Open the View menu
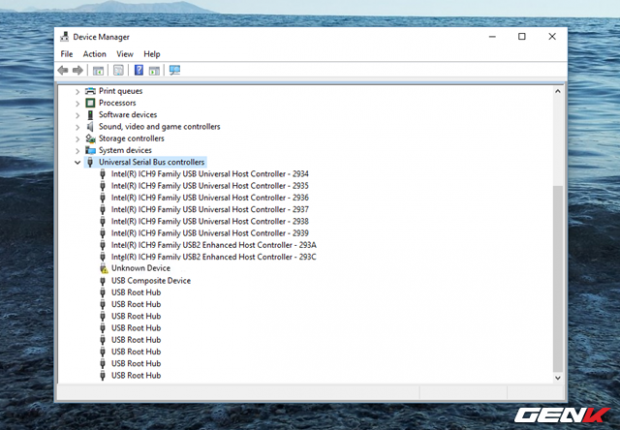620x430 pixels. (x=125, y=54)
